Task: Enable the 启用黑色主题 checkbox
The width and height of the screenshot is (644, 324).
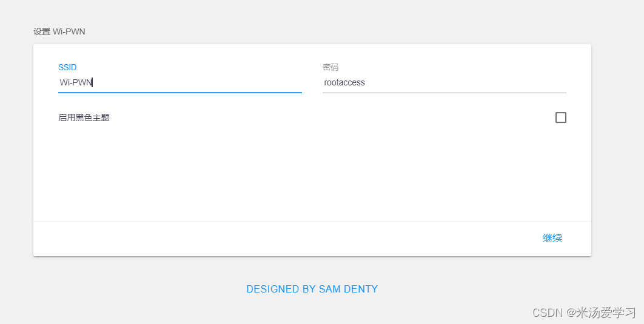Action: click(x=561, y=117)
